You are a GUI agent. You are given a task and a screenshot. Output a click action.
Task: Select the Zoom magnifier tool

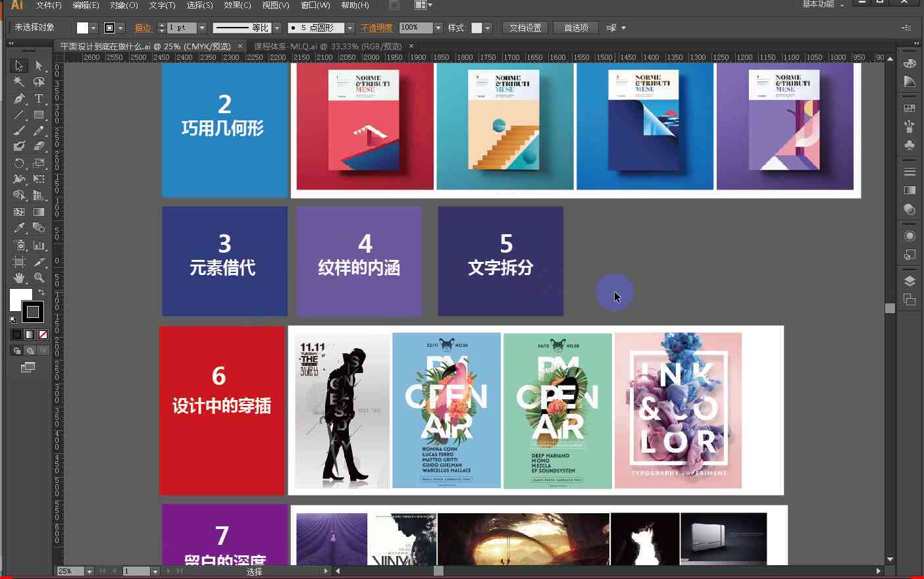(x=39, y=278)
